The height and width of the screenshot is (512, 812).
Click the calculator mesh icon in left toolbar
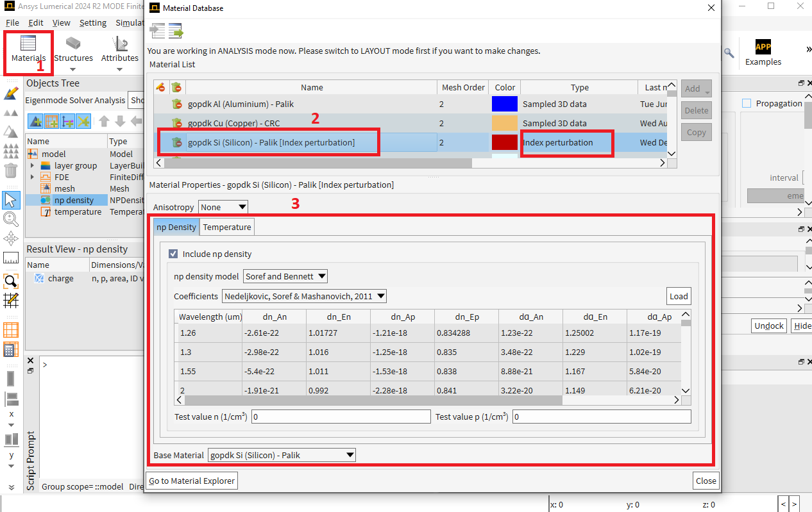(11, 350)
